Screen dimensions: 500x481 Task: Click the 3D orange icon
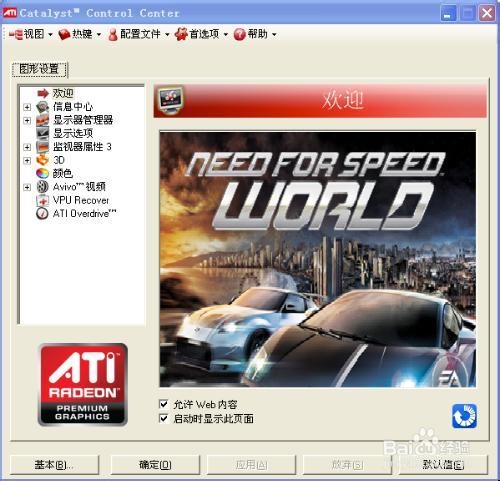[x=43, y=160]
